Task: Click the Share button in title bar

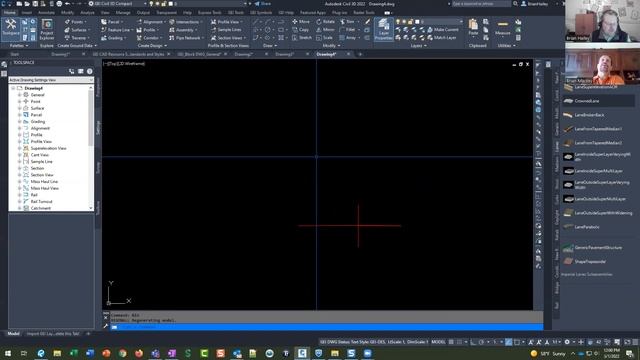Action: click(x=263, y=4)
